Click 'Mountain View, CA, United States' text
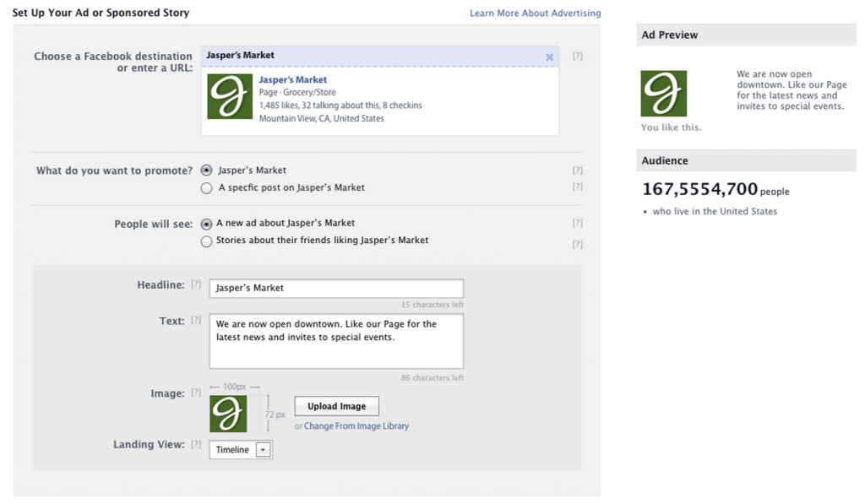The height and width of the screenshot is (504, 865). (322, 118)
